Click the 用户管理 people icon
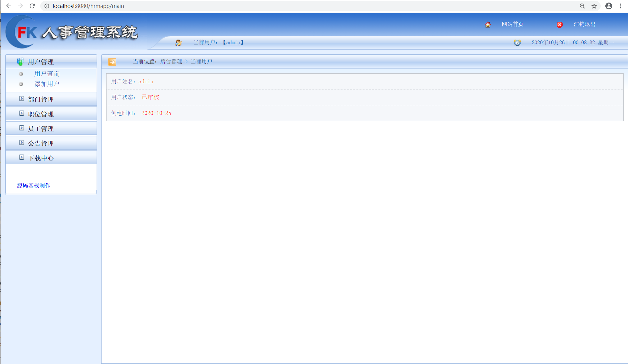 [x=20, y=62]
